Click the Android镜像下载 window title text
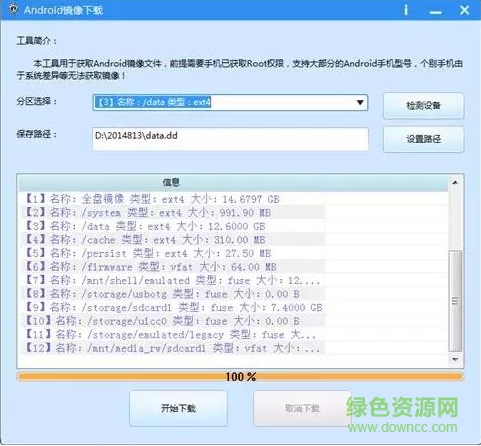Viewport: 481px width, 446px height. [x=63, y=10]
